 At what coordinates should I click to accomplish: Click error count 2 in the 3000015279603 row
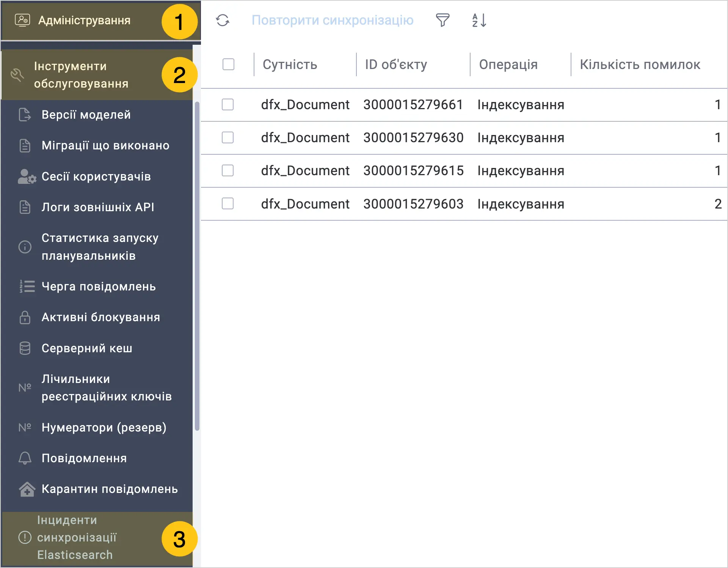[718, 204]
